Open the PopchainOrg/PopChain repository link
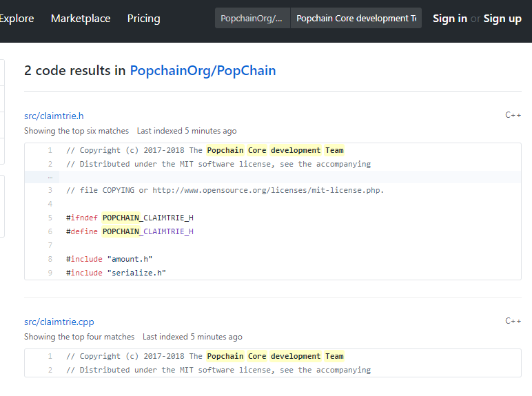The image size is (532, 396). coord(203,70)
